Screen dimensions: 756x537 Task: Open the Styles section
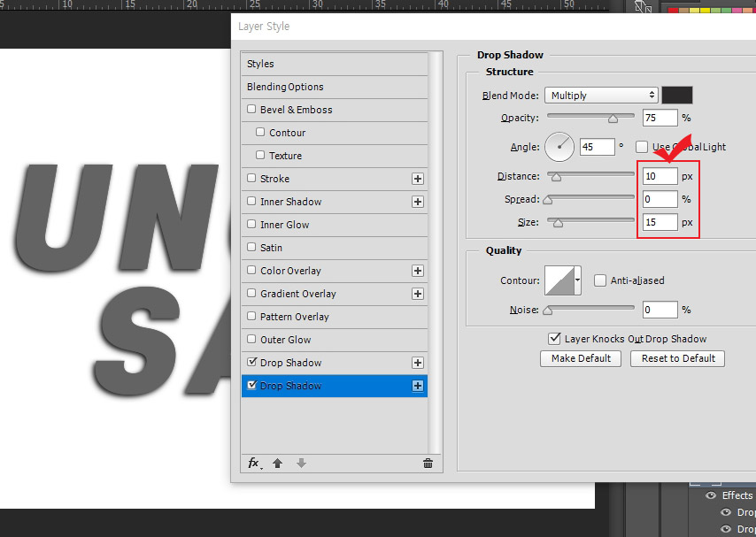pos(334,64)
